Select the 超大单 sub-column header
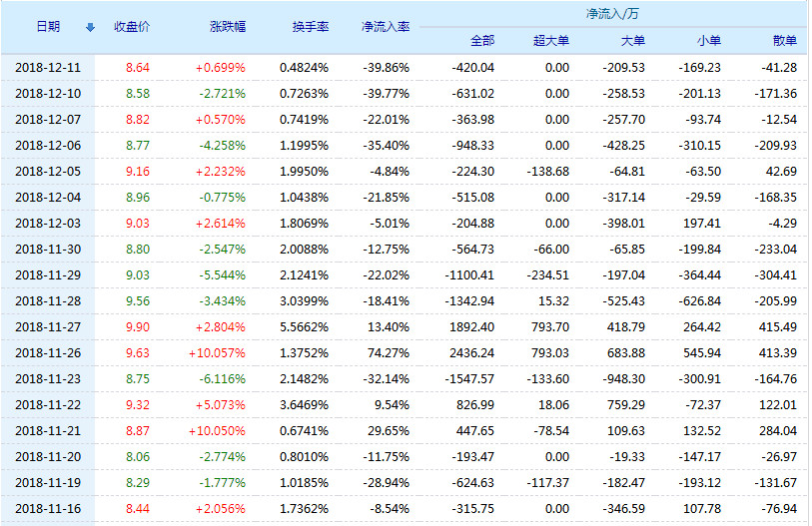Screen dimensions: 812x526 coord(550,41)
